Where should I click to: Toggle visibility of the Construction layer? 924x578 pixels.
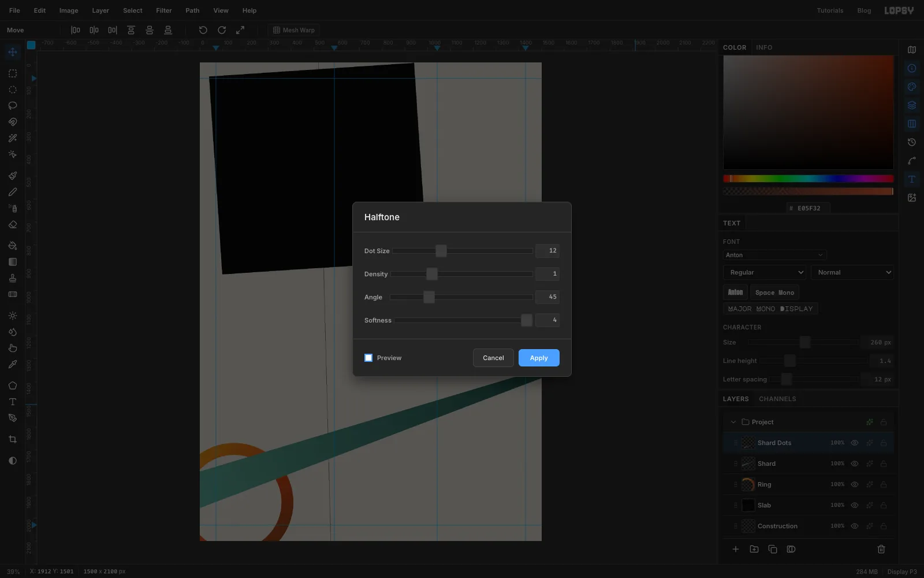pos(855,526)
